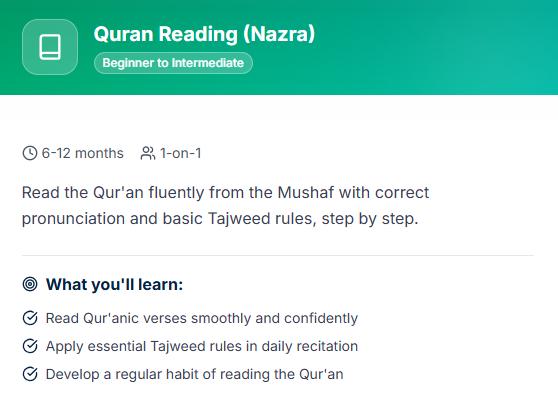The image size is (558, 401).
Task: Click the divider line above What you'll learn
Action: click(x=278, y=255)
